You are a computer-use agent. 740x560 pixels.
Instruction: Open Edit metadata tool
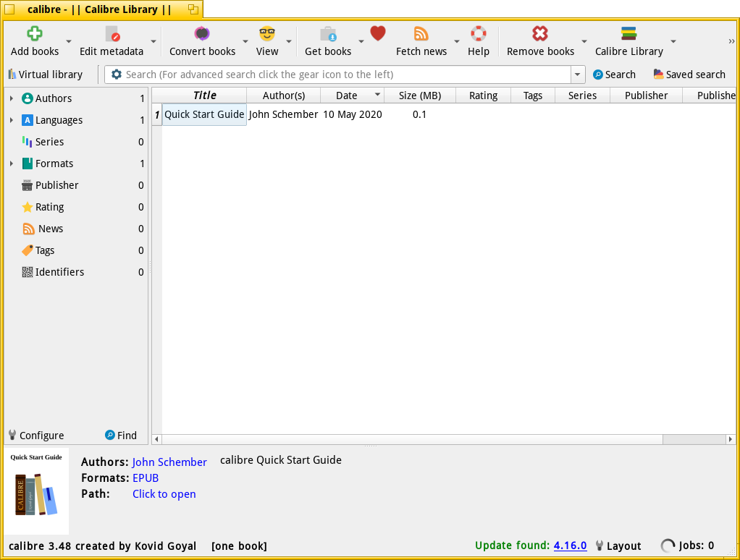[x=112, y=33]
